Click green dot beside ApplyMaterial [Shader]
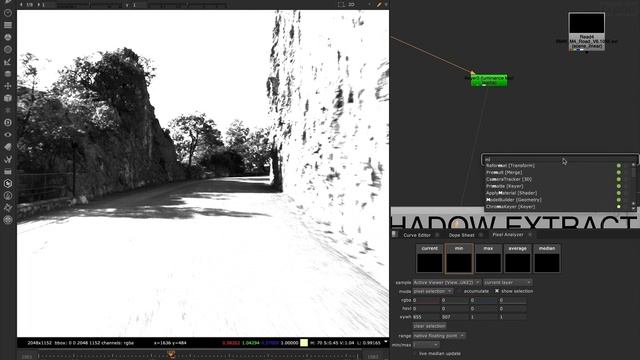Screen dimensions: 640x360 tap(618, 193)
